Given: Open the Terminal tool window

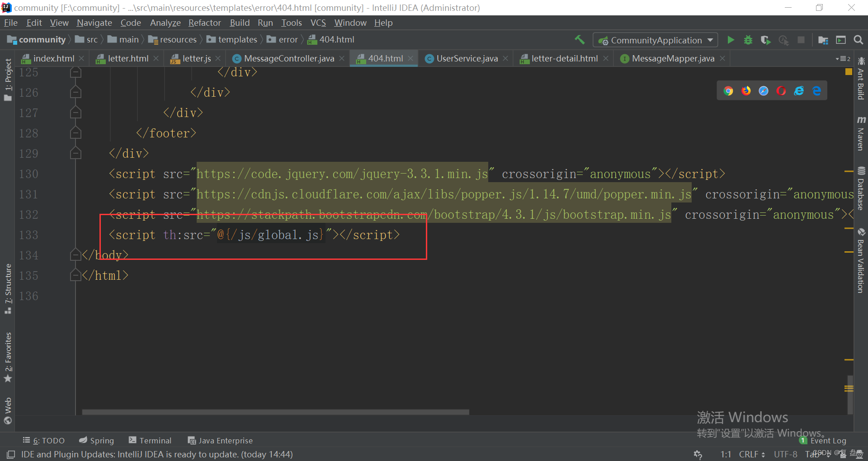Looking at the screenshot, I should (150, 440).
